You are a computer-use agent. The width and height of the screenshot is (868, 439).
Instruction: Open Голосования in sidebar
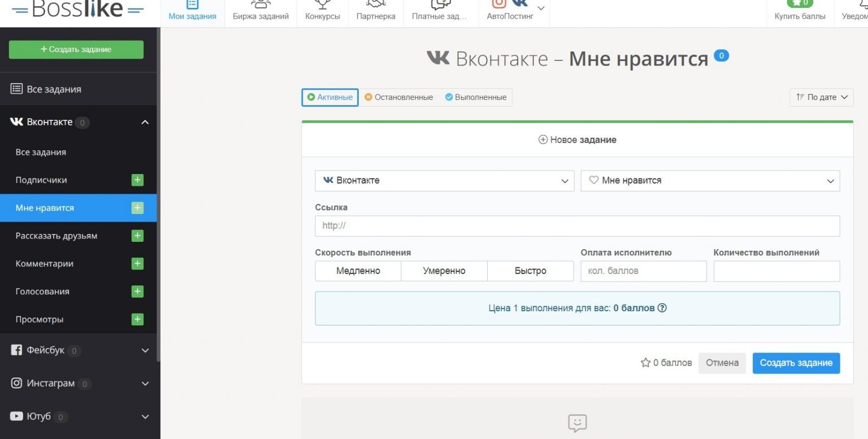coord(42,292)
